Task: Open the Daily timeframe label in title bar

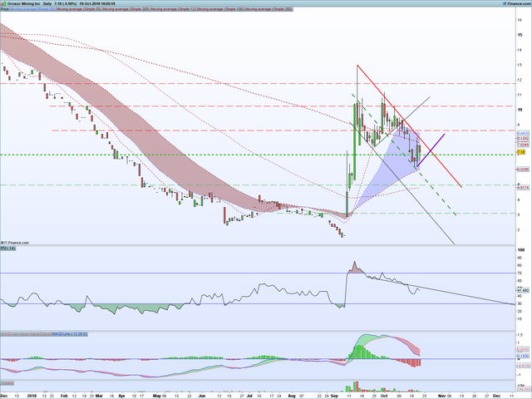Action: [48, 3]
